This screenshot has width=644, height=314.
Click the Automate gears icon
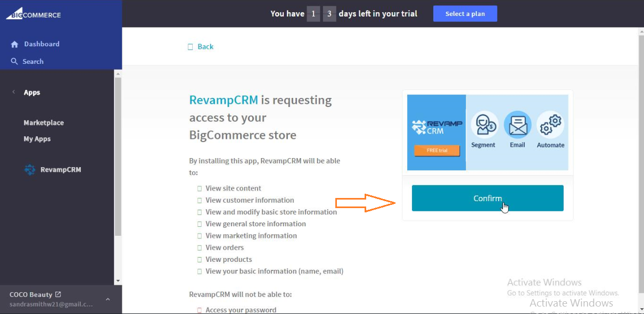(x=550, y=125)
